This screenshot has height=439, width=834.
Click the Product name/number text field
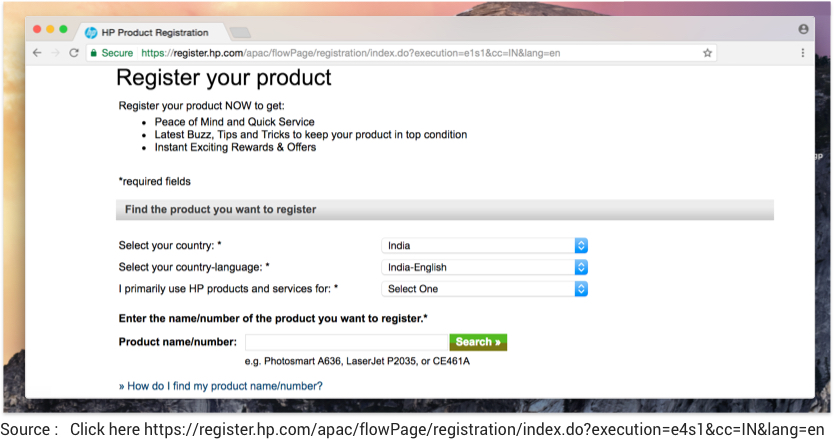347,342
